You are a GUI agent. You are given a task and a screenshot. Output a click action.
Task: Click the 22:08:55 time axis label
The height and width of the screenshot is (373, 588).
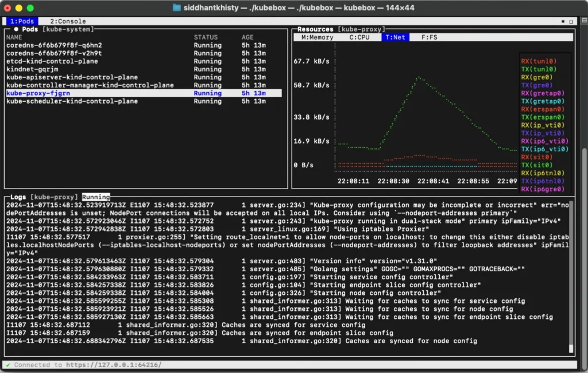click(x=473, y=181)
